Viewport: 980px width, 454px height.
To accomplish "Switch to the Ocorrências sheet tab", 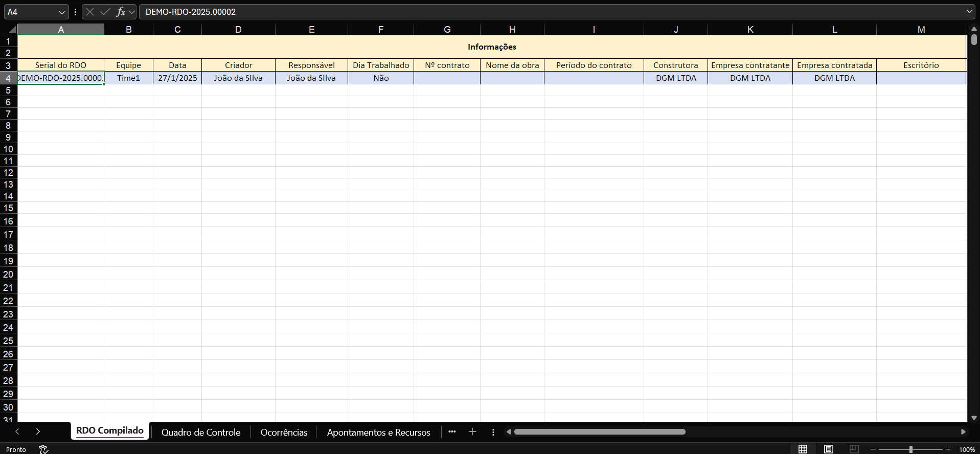I will (284, 432).
